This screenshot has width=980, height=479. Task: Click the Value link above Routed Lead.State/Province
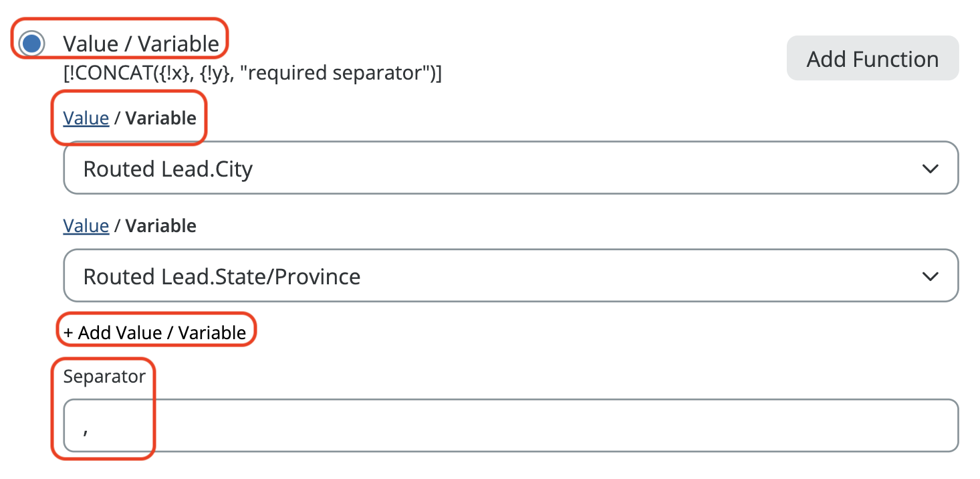pyautogui.click(x=86, y=226)
